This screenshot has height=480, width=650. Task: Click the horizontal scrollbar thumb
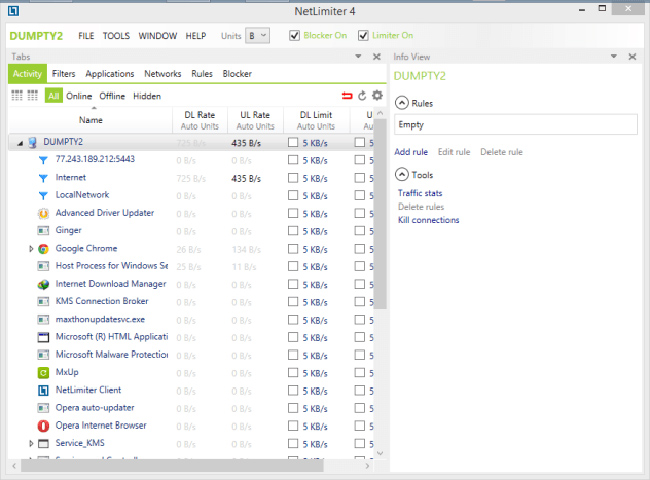click(172, 466)
